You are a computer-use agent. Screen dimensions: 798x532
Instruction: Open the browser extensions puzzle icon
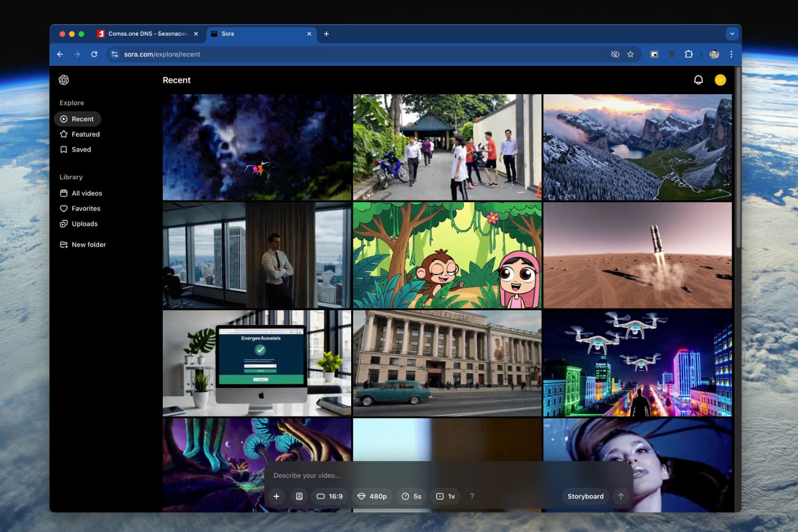coord(688,54)
